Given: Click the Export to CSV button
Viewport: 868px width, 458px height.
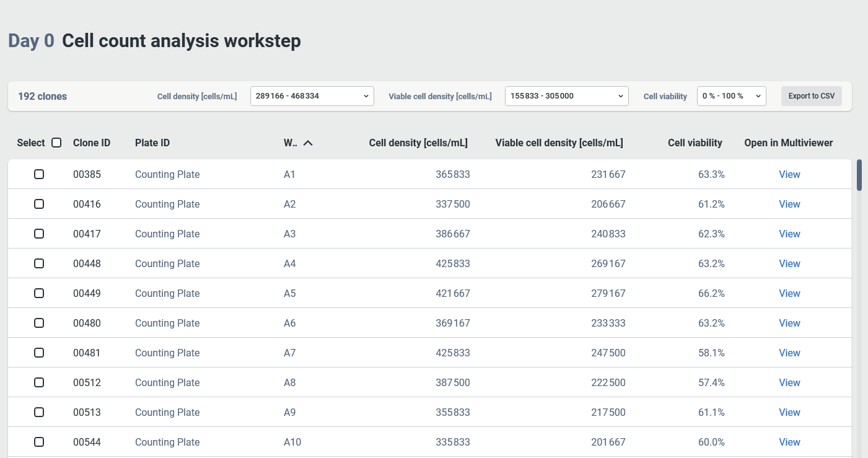Looking at the screenshot, I should pyautogui.click(x=812, y=96).
